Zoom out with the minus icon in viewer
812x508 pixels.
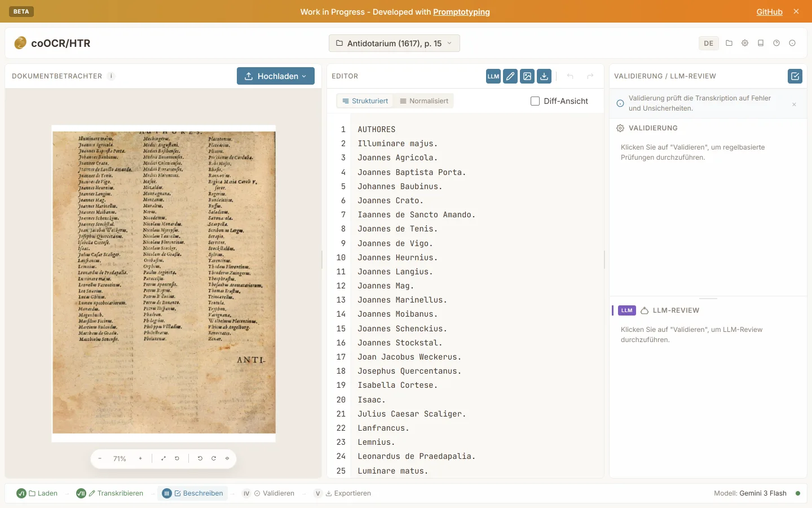click(x=100, y=458)
